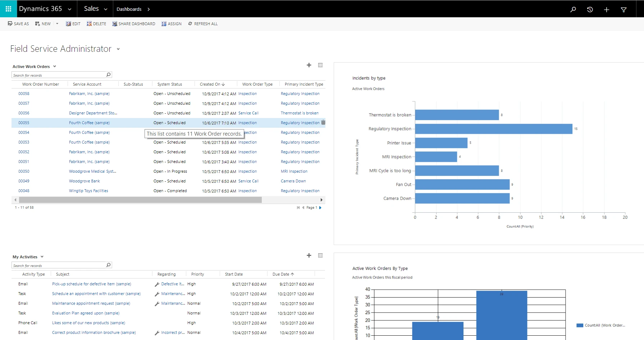Go to first page icon

(x=298, y=208)
